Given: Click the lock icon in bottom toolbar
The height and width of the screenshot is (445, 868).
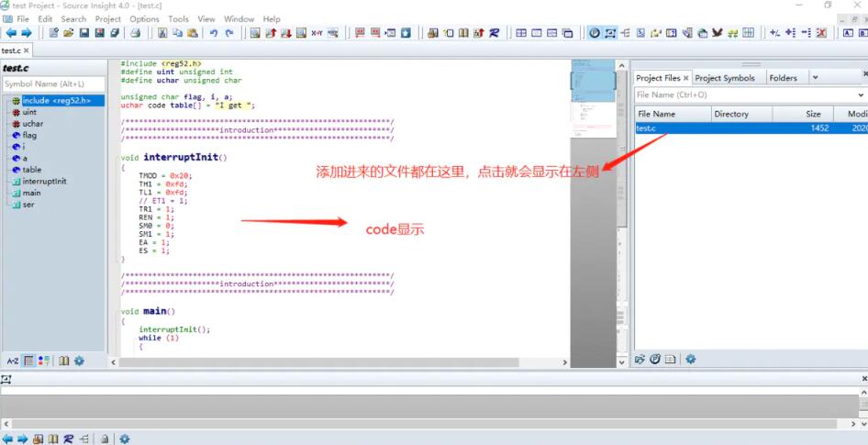Looking at the screenshot, I should pyautogui.click(x=105, y=439).
